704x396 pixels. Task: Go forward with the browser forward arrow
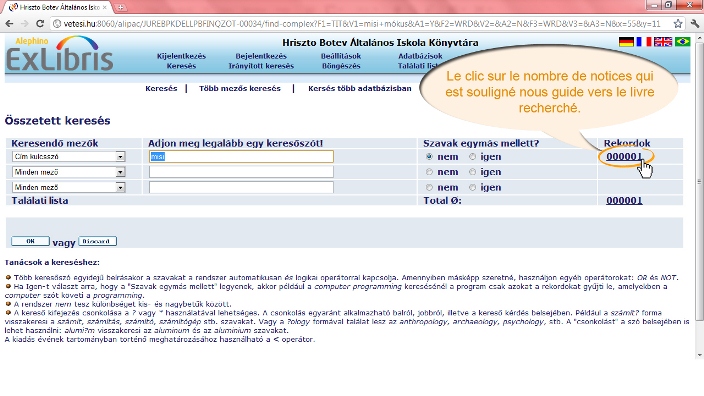tap(24, 24)
